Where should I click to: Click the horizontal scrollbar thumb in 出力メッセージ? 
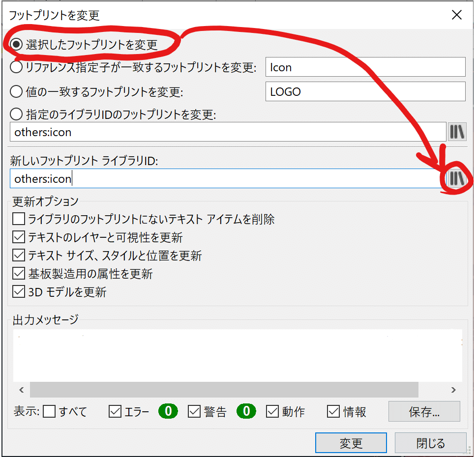click(224, 390)
